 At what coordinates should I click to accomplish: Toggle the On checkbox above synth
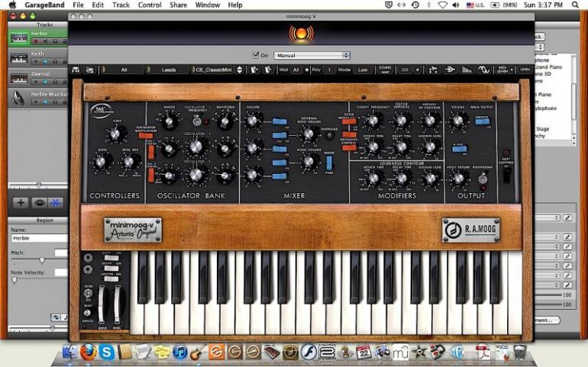(256, 55)
